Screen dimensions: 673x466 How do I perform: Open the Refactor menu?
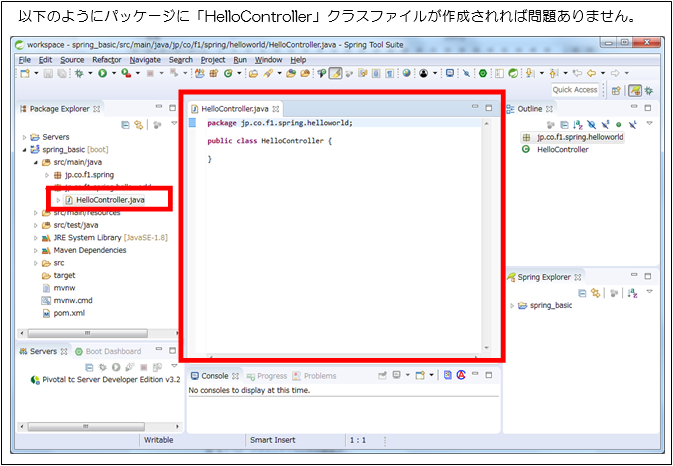point(106,60)
